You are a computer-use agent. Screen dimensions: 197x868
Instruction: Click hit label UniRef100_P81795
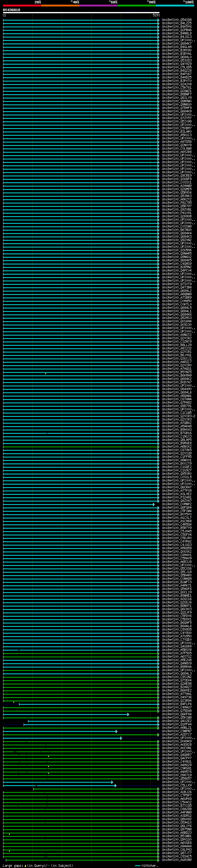177,203
